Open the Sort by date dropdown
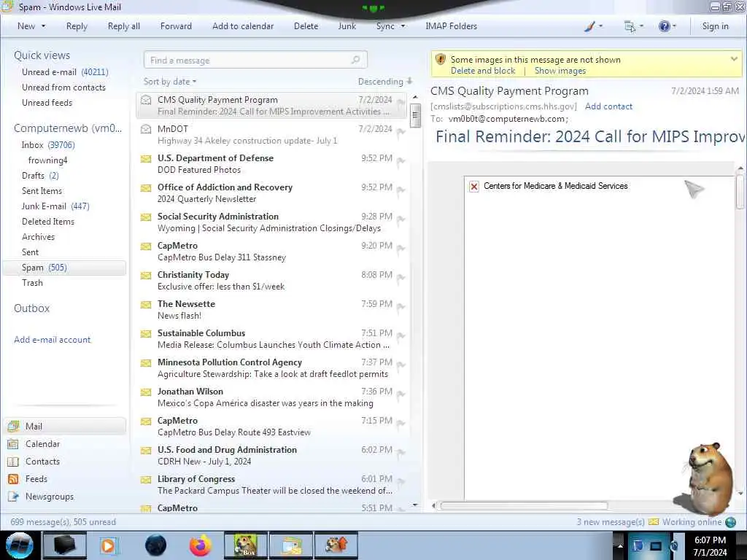This screenshot has height=560, width=747. [170, 82]
